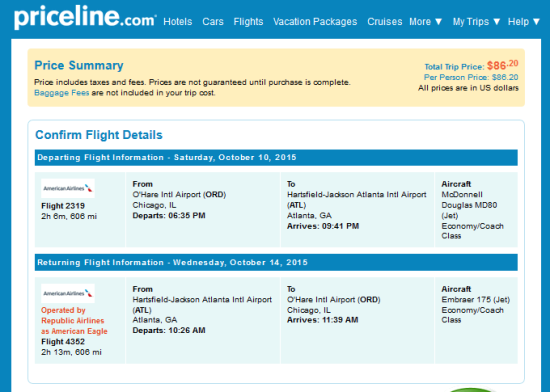
Task: Click the priceline.com logo
Action: pos(85,18)
